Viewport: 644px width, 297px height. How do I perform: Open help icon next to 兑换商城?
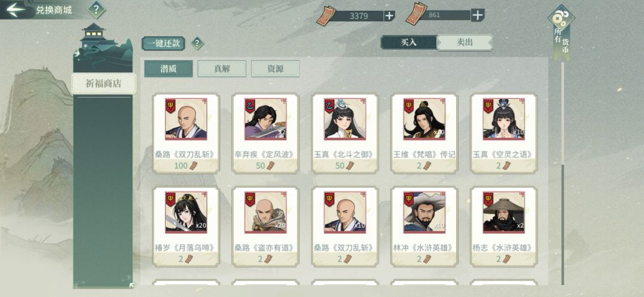click(x=96, y=10)
